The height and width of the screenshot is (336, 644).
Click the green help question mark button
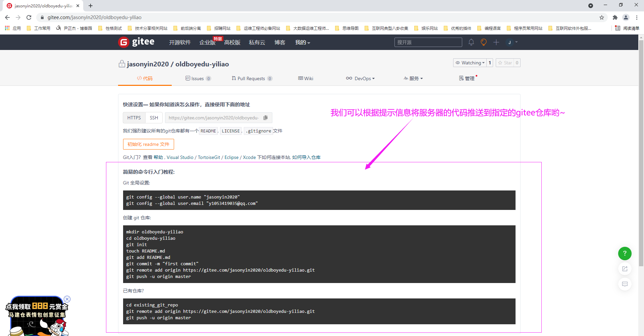pos(625,254)
